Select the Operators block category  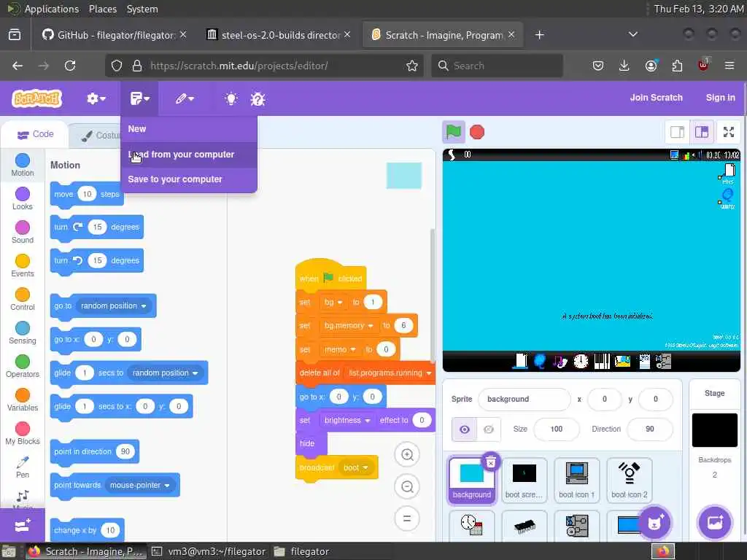coord(23,366)
